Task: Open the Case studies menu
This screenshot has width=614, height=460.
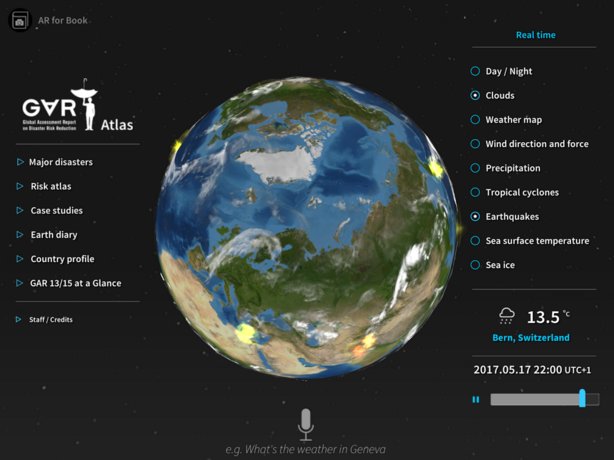Action: pos(57,211)
